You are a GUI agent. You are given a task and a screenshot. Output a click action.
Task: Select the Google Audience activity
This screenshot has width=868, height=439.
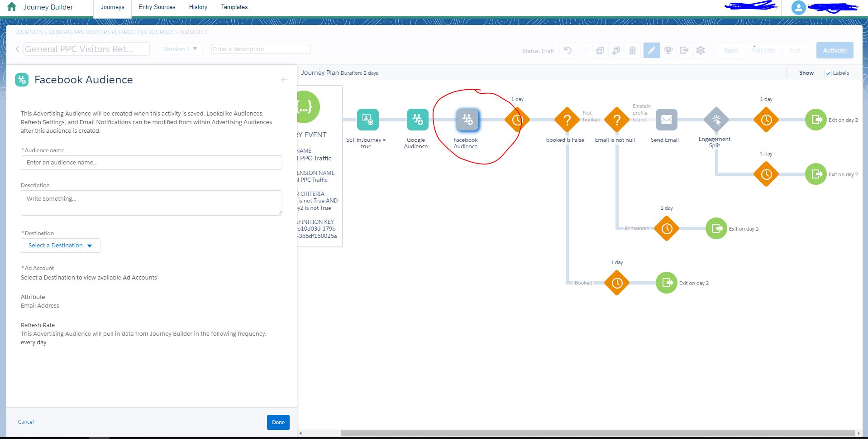click(x=417, y=120)
